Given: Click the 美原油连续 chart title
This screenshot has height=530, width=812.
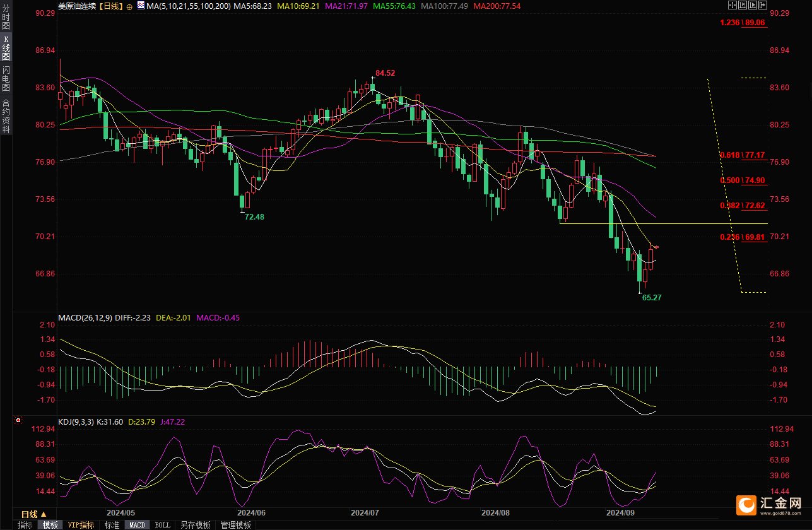Looking at the screenshot, I should click(x=78, y=6).
